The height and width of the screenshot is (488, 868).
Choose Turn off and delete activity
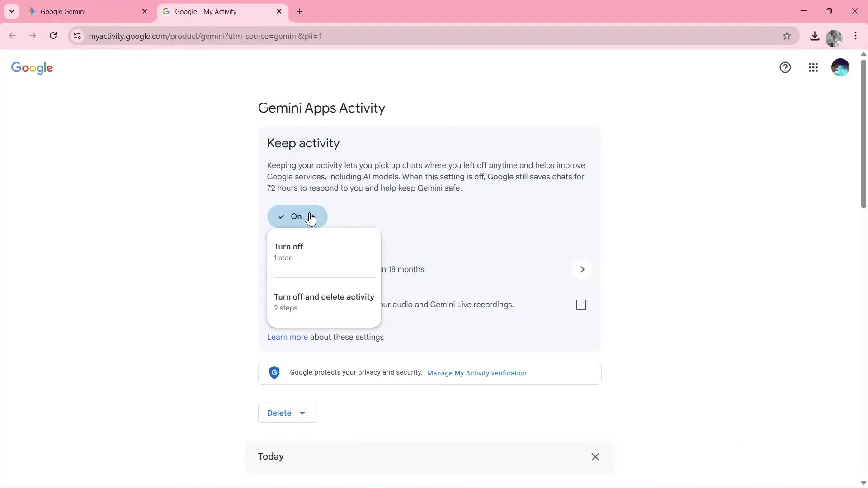pyautogui.click(x=324, y=302)
